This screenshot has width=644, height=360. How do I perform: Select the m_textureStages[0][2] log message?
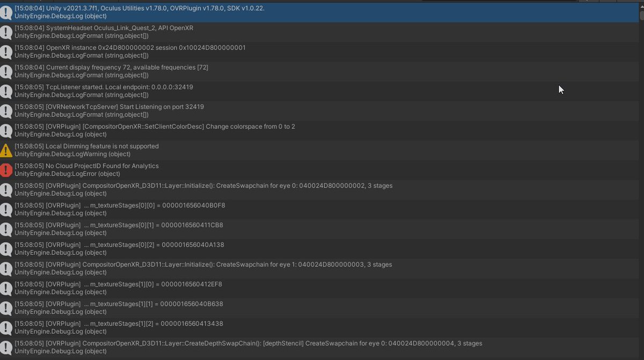click(318, 249)
